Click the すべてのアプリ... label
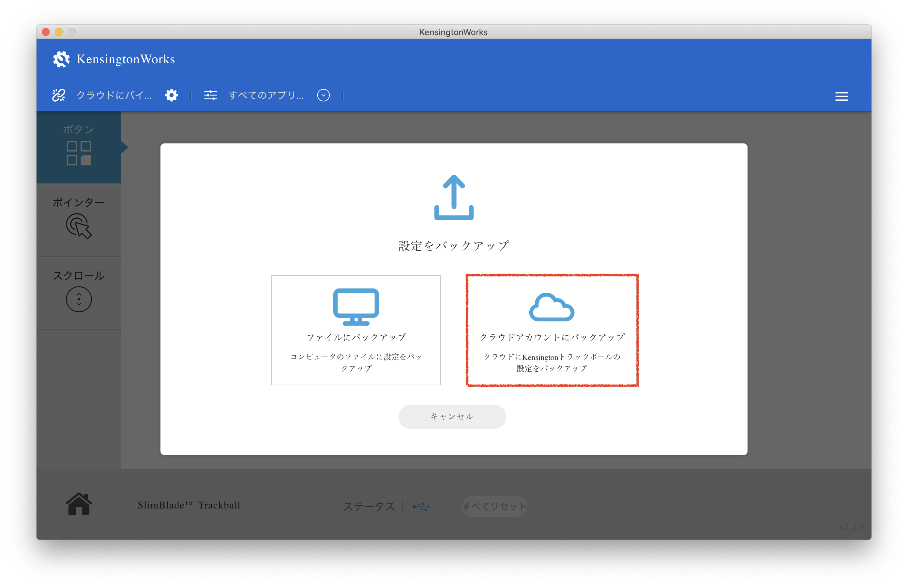Viewport: 908px width, 588px height. (x=266, y=95)
